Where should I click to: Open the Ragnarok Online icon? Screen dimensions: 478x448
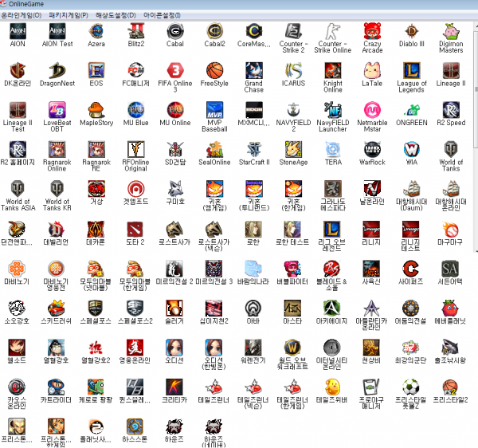[57, 149]
